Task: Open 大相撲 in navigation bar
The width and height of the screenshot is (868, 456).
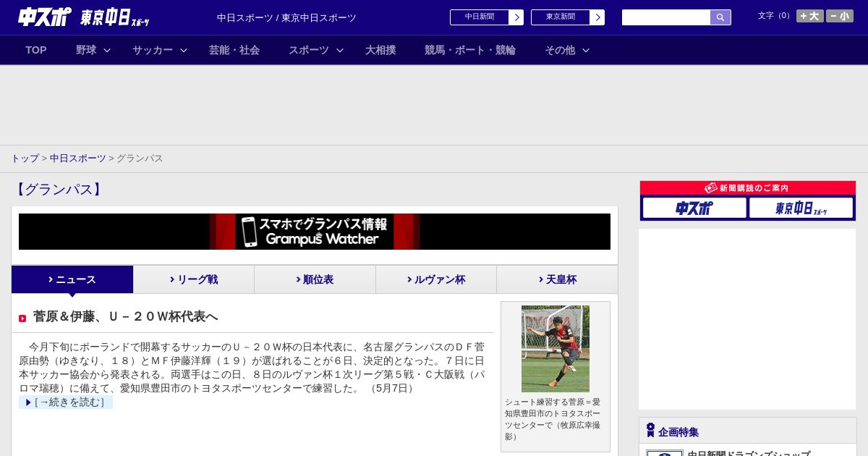Action: pos(380,50)
